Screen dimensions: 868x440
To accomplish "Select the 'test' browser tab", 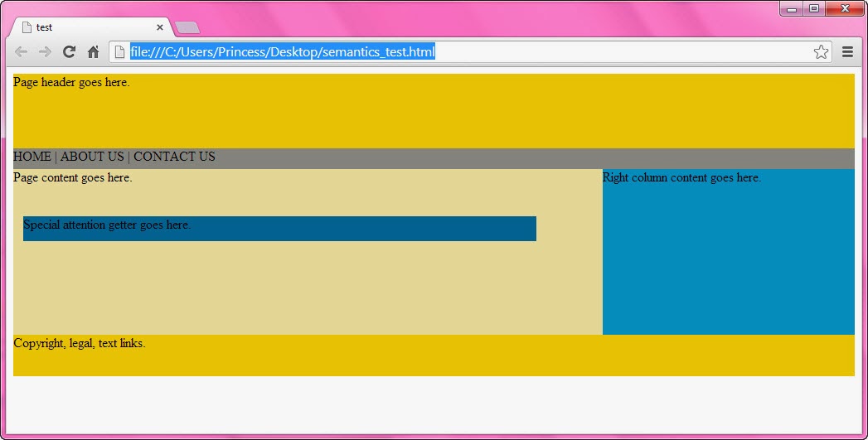I will click(91, 27).
